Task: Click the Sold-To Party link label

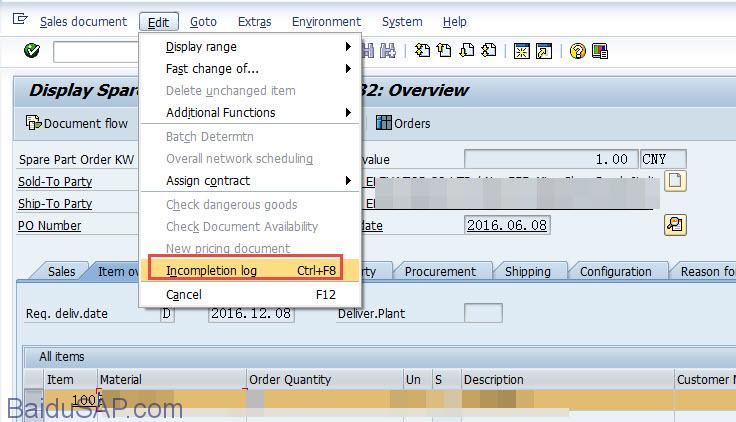Action: (x=55, y=181)
